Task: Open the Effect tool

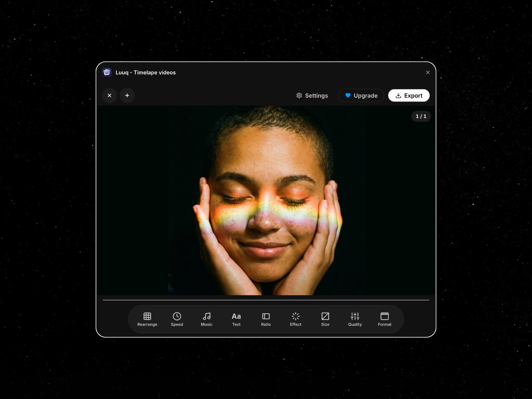Action: coord(295,319)
